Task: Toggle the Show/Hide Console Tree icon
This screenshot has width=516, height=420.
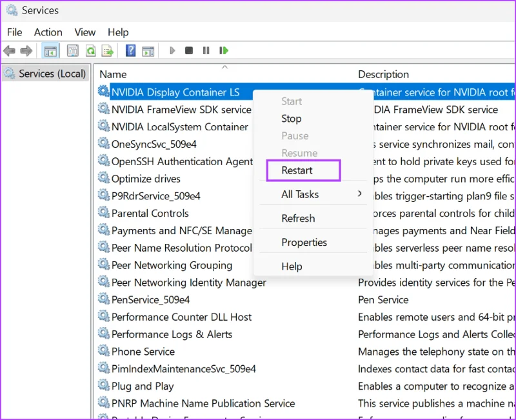Action: [x=50, y=51]
